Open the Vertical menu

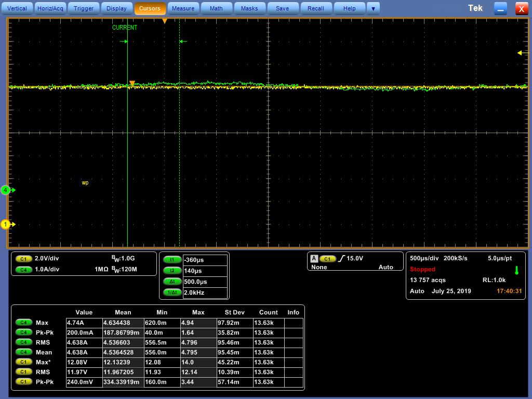(17, 8)
